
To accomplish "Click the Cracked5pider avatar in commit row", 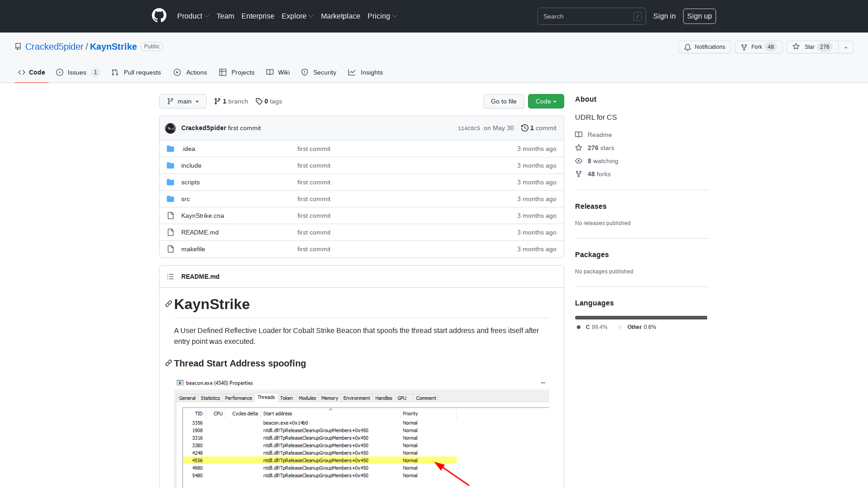I will point(170,128).
